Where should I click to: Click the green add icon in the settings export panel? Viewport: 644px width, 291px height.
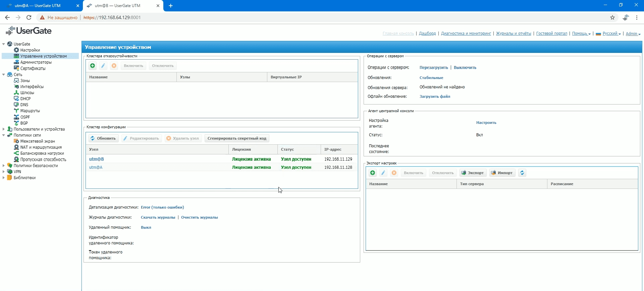(373, 173)
